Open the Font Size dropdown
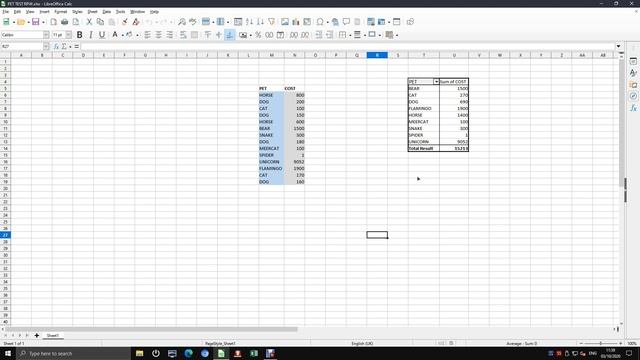The image size is (640, 360). coord(69,35)
